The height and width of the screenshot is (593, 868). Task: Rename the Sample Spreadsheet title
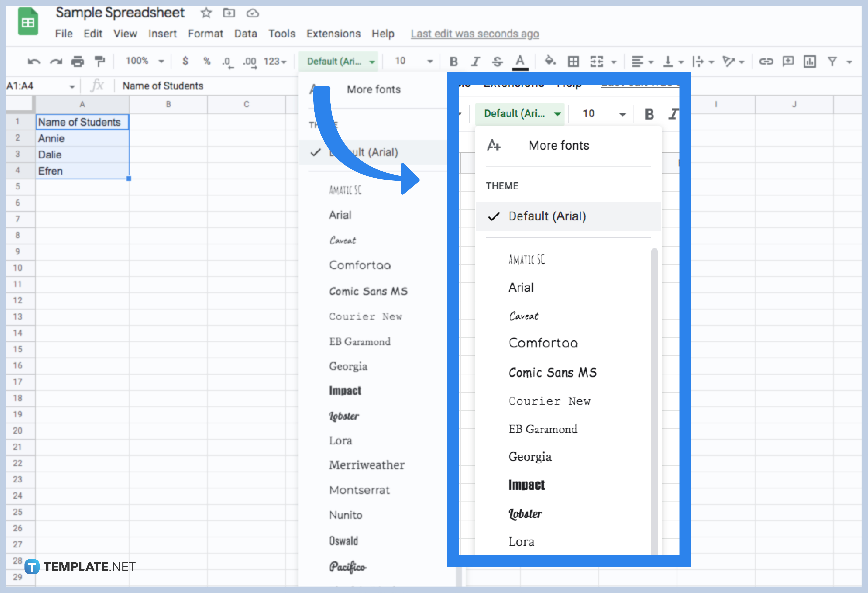120,13
